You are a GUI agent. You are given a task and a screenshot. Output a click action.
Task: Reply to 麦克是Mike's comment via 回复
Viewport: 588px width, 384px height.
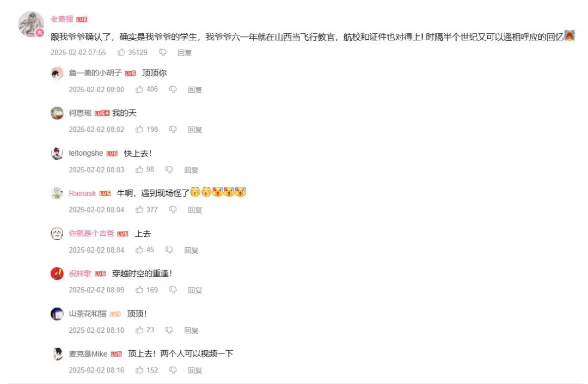195,370
